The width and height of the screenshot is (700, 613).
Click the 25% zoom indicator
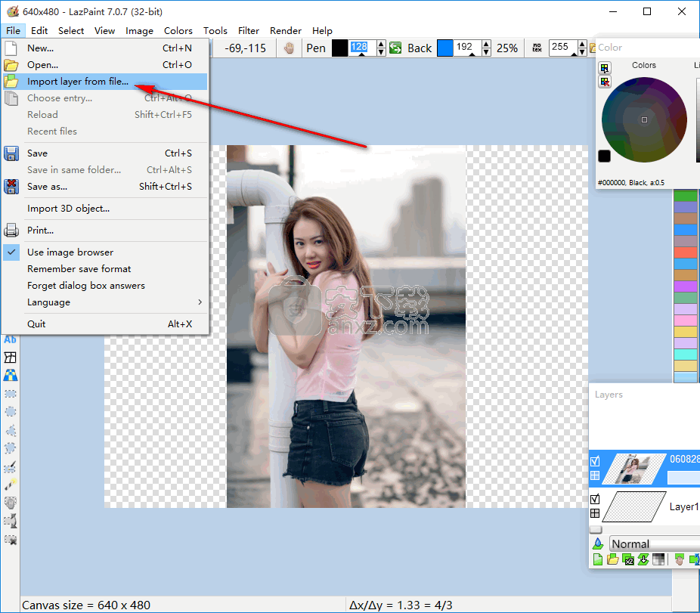[507, 48]
